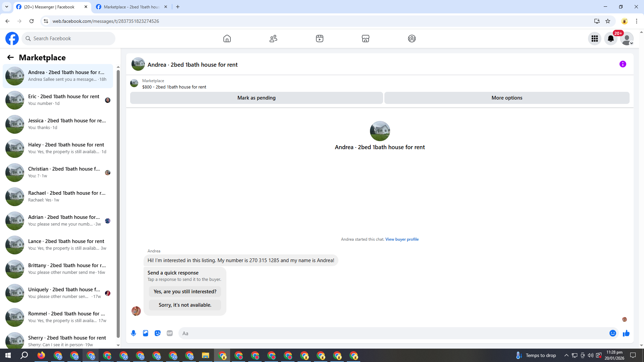
Task: Send a voice clip with microphone icon
Action: 133,333
